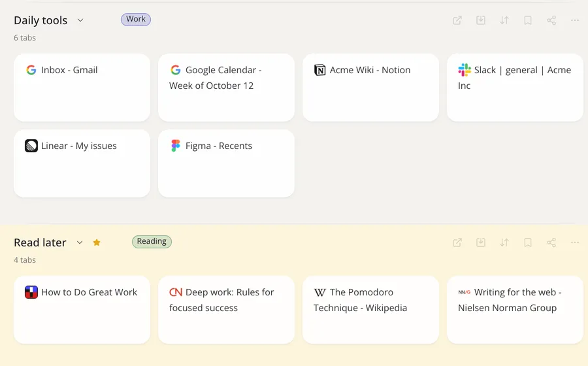Open Google Calendar Week of October 12 card
Screen dimensions: 588x366
[x=227, y=88]
